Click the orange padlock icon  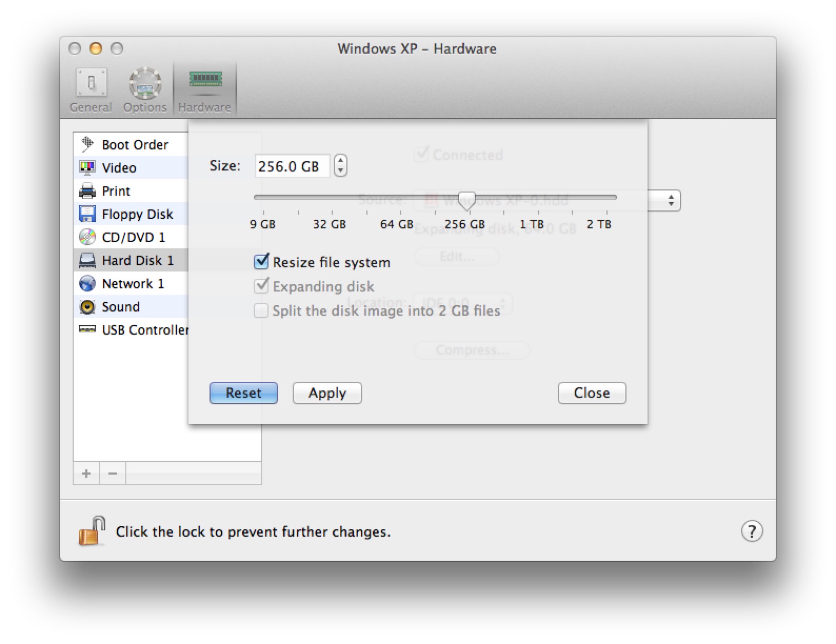pyautogui.click(x=92, y=531)
